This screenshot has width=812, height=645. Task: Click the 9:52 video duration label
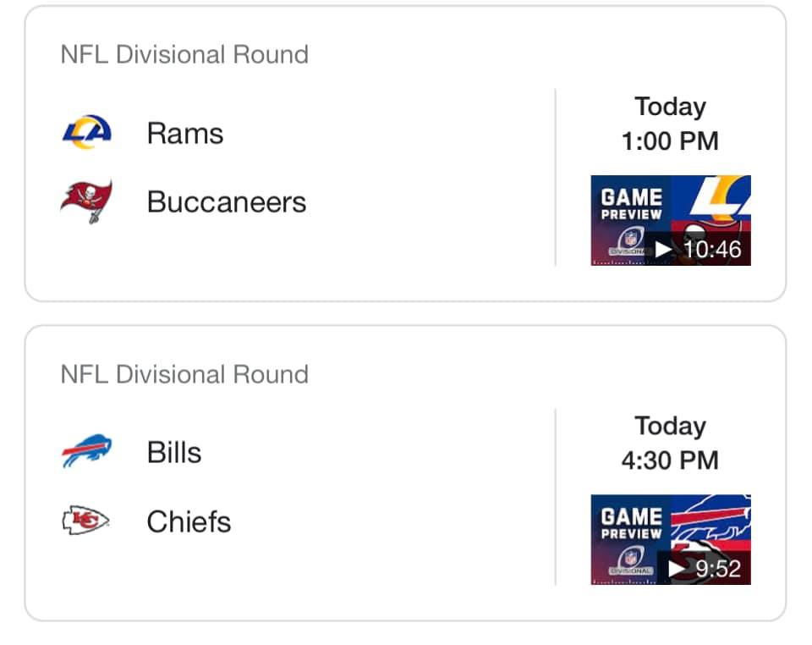[718, 569]
